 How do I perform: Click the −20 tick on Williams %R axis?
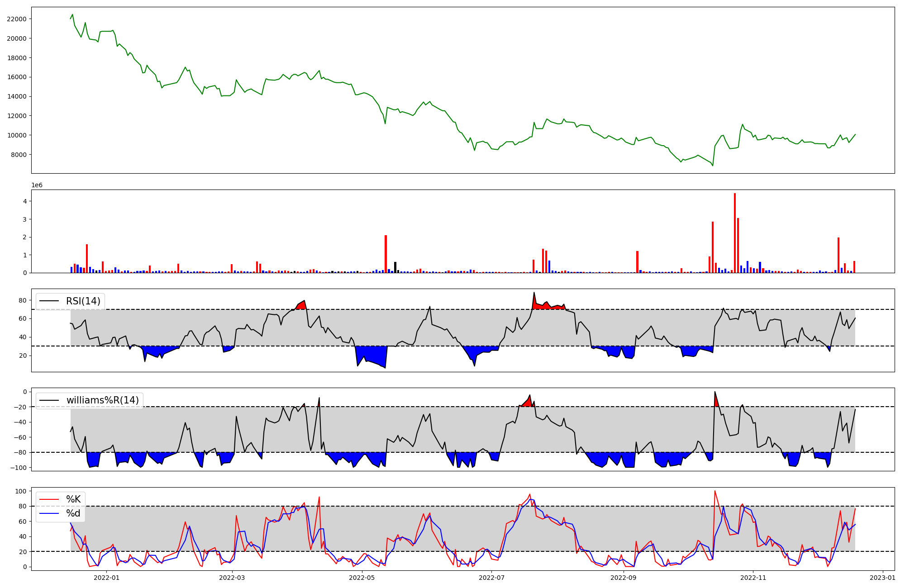(x=20, y=407)
